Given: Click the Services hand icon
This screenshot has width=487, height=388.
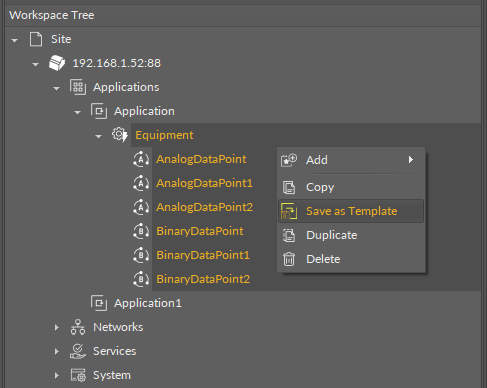Looking at the screenshot, I should click(78, 351).
